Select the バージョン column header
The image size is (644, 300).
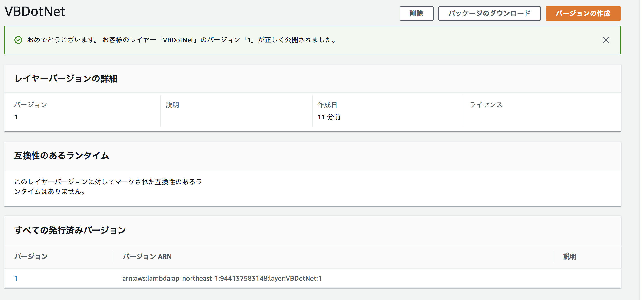pyautogui.click(x=31, y=256)
